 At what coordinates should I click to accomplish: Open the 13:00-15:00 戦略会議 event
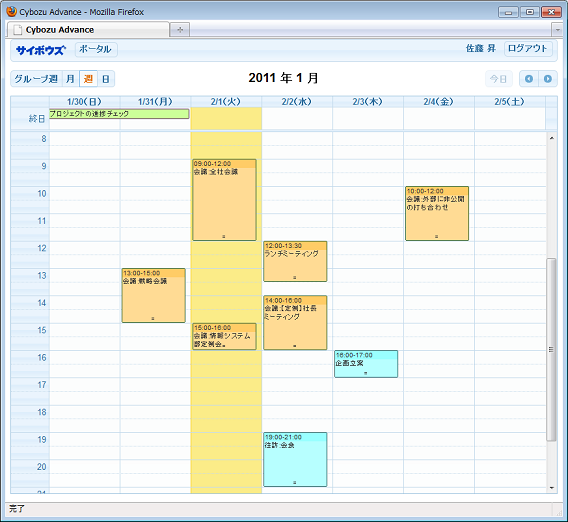pos(154,295)
